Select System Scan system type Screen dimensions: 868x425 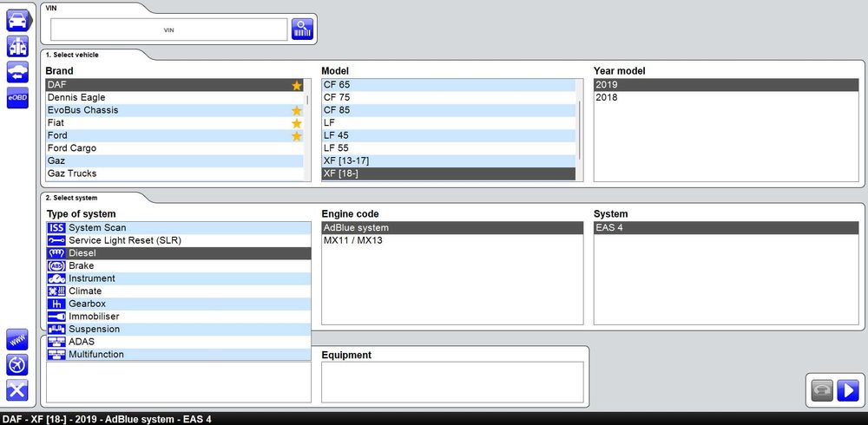[179, 228]
